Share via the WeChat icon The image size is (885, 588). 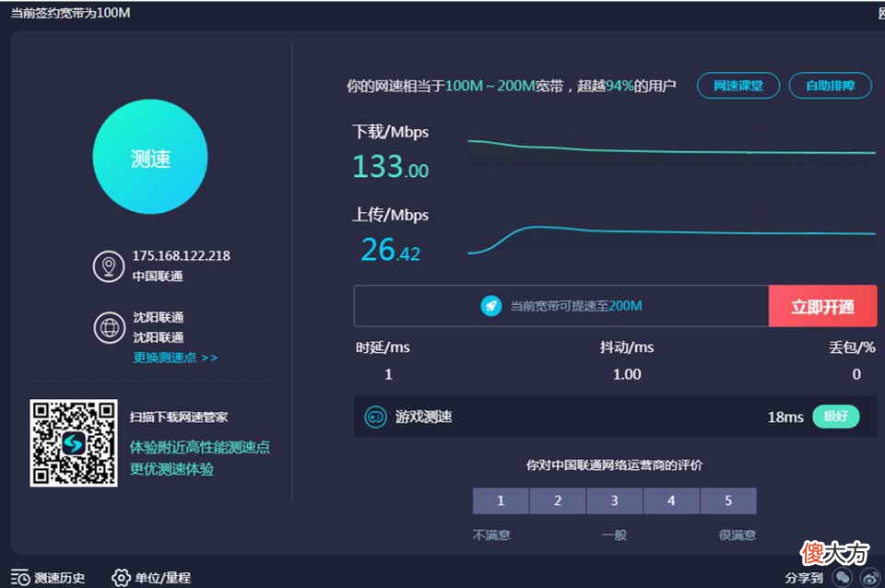tap(843, 578)
